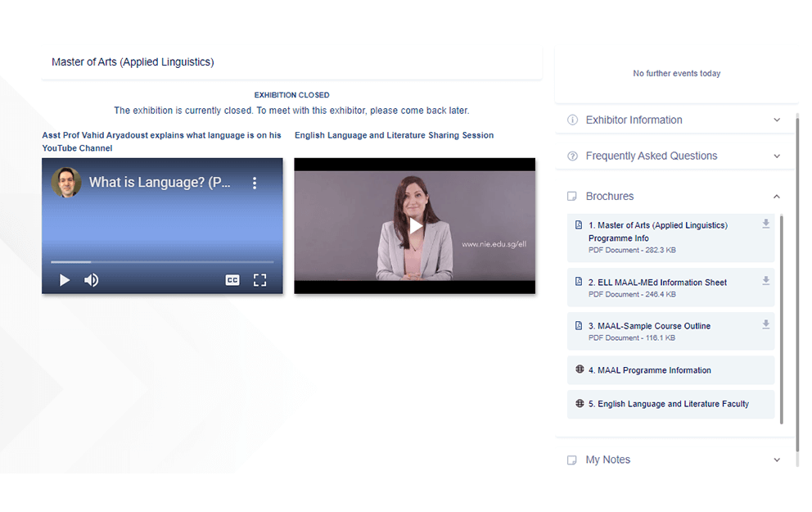Click the info icon beside Exhibitor Information
This screenshot has width=812, height=512.
pyautogui.click(x=572, y=120)
